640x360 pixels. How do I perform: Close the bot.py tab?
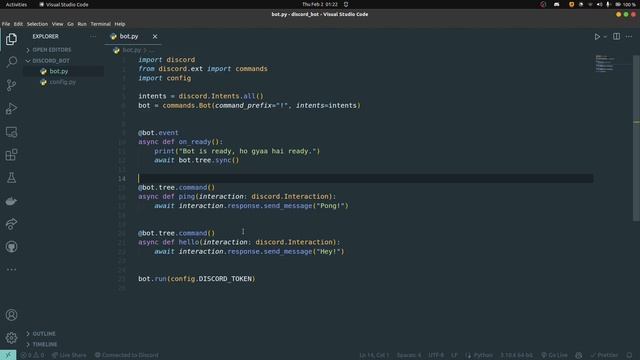(155, 36)
